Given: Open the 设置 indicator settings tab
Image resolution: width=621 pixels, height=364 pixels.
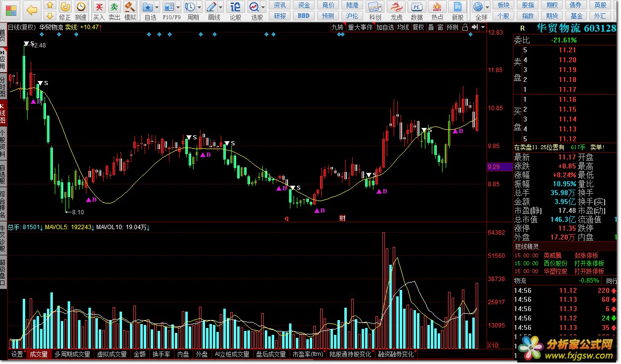Looking at the screenshot, I should [x=17, y=354].
